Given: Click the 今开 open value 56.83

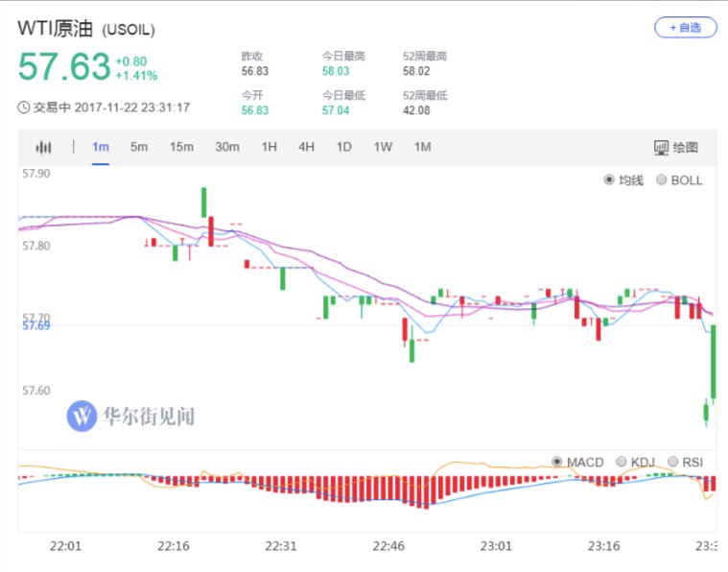Looking at the screenshot, I should [x=255, y=110].
